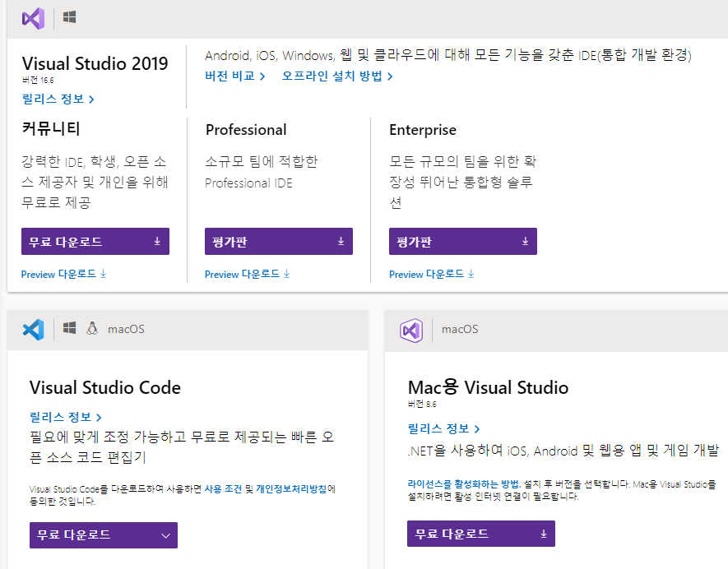The width and height of the screenshot is (728, 569).
Task: Click arrow next to Community Preview 다운로드
Action: (103, 273)
